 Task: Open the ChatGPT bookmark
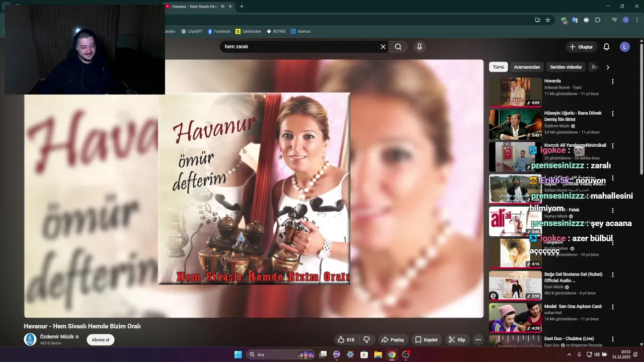tap(192, 31)
